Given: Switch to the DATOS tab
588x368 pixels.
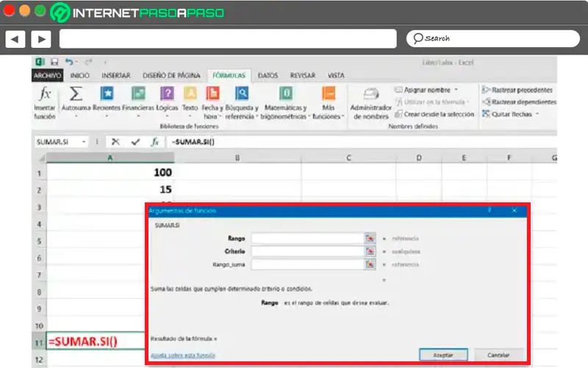Looking at the screenshot, I should pos(268,76).
